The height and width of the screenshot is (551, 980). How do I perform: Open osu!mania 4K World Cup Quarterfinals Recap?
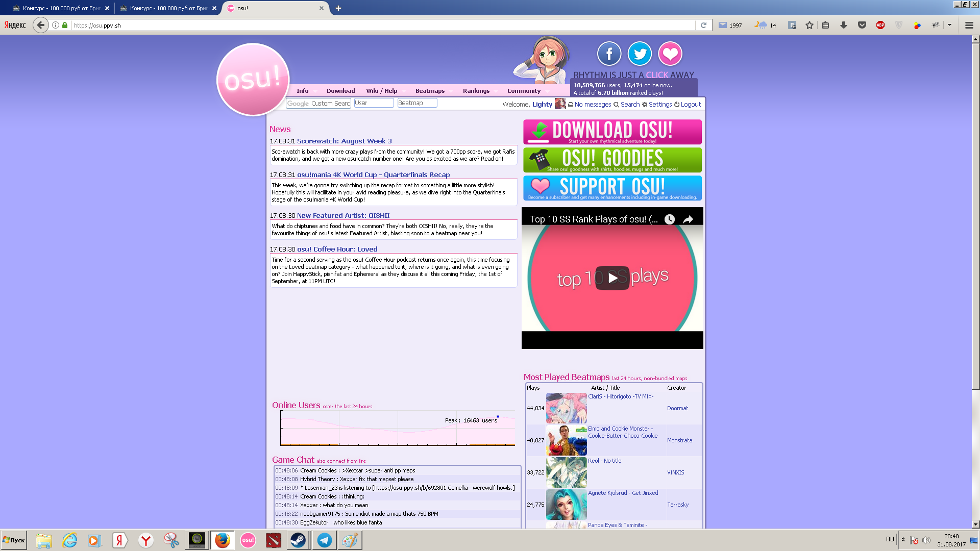pos(374,175)
